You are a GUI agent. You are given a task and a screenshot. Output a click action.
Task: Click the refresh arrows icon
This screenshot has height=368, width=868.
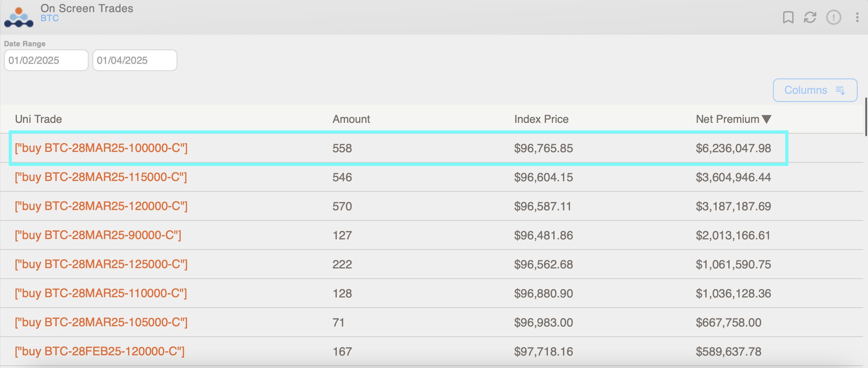[x=810, y=17]
